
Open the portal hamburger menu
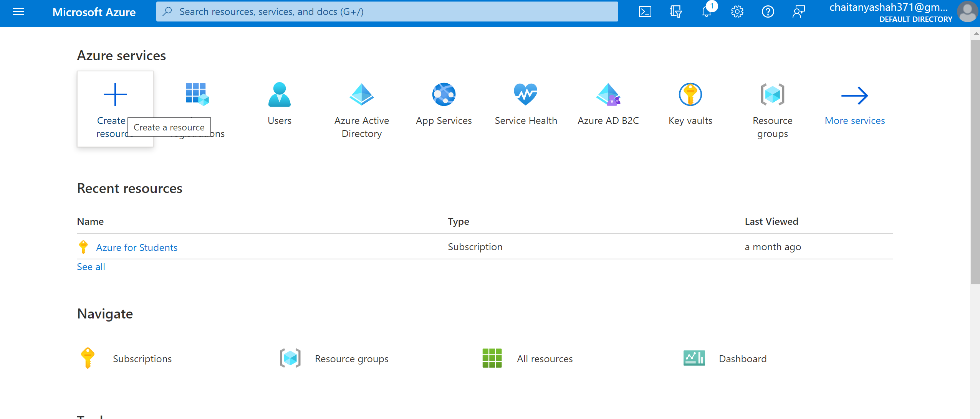(18, 12)
